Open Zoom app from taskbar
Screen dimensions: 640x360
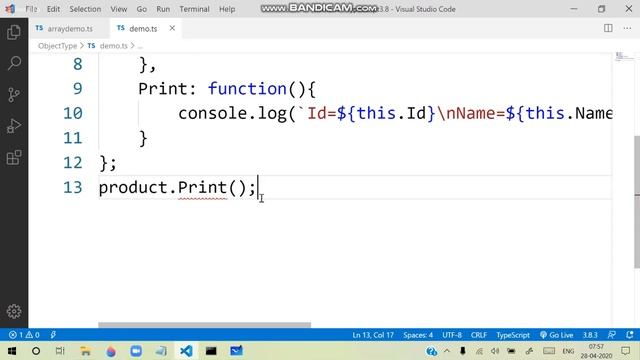point(136,351)
